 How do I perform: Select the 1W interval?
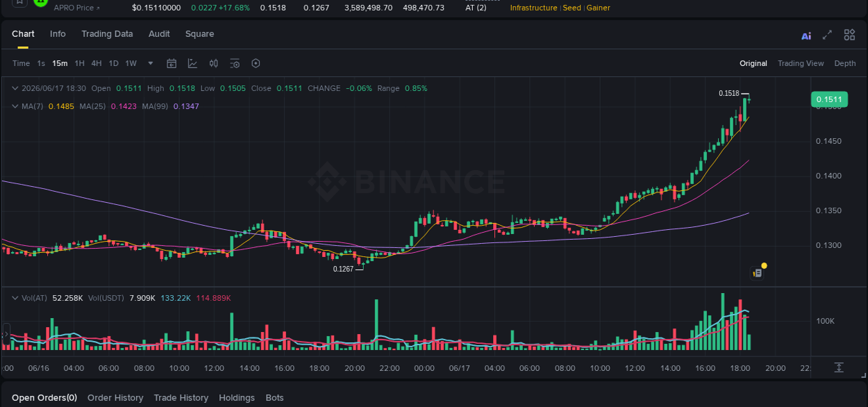[131, 63]
